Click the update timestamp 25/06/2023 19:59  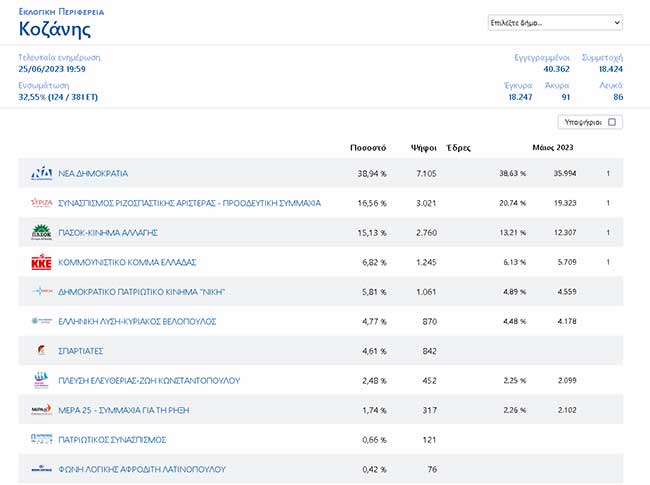click(52, 69)
